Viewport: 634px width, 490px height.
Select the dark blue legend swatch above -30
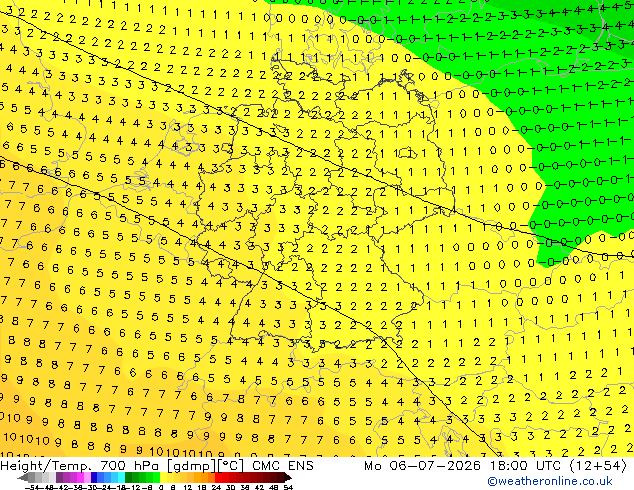pyautogui.click(x=94, y=478)
